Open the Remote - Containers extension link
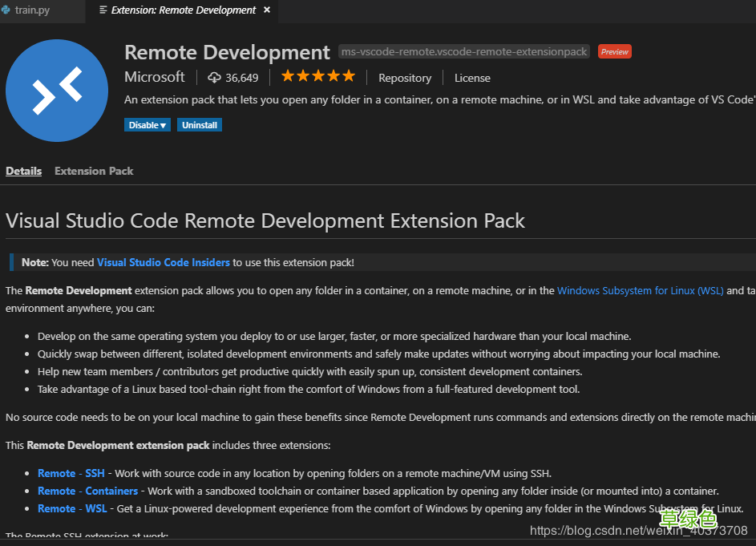The image size is (756, 546). pyautogui.click(x=87, y=491)
